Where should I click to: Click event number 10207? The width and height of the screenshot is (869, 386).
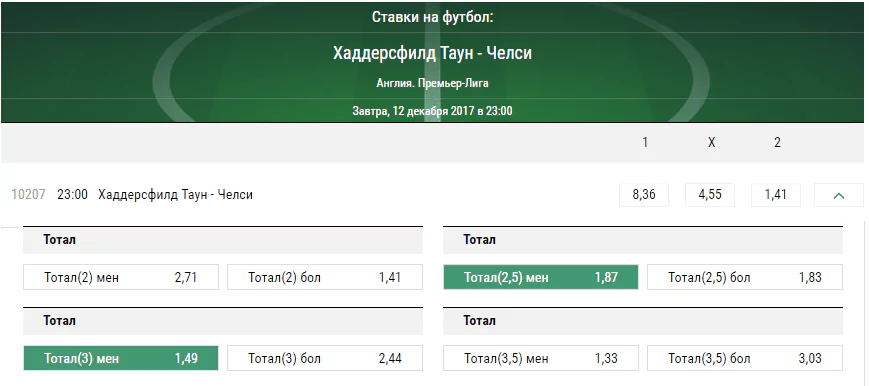tap(28, 195)
